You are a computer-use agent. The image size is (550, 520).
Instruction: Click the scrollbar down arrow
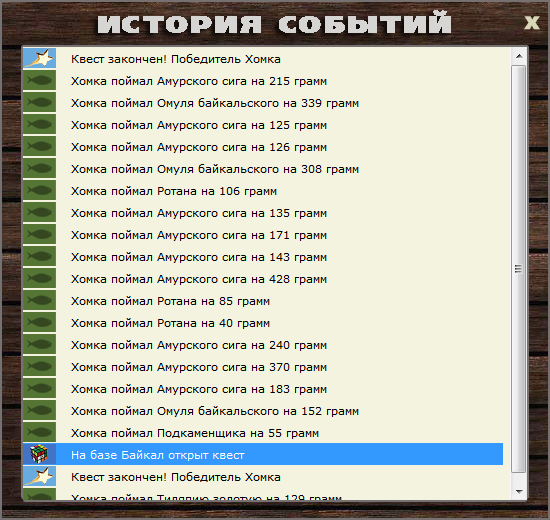tap(519, 491)
